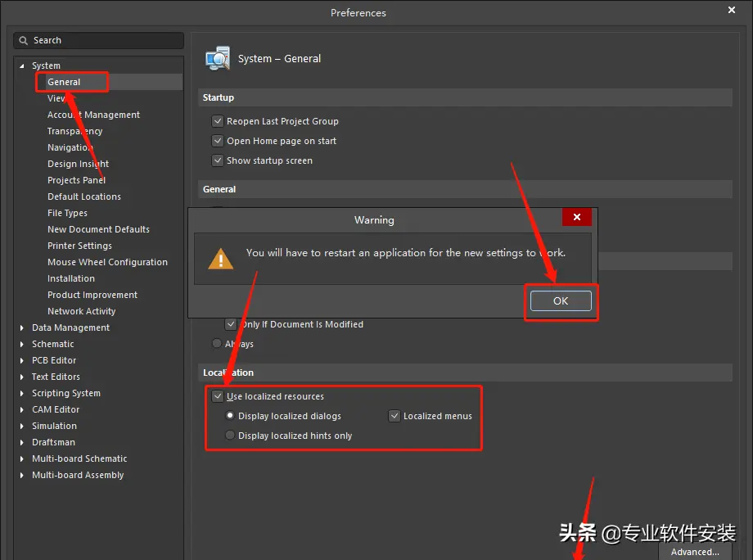The width and height of the screenshot is (753, 560).
Task: Open Mouse Wheel Configuration page
Action: (107, 262)
